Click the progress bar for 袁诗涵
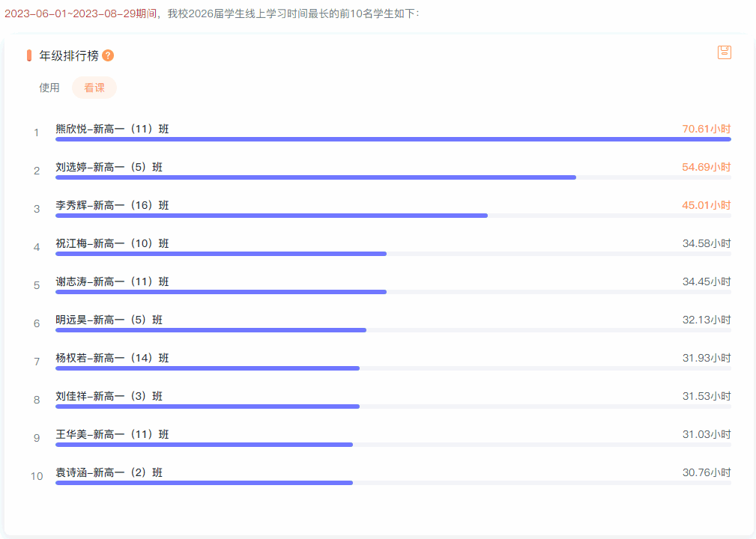756x539 pixels. click(x=393, y=483)
